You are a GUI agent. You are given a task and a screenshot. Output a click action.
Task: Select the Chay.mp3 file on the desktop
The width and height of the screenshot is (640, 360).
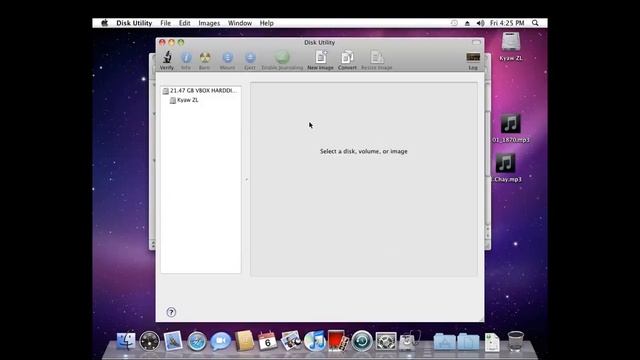click(507, 168)
